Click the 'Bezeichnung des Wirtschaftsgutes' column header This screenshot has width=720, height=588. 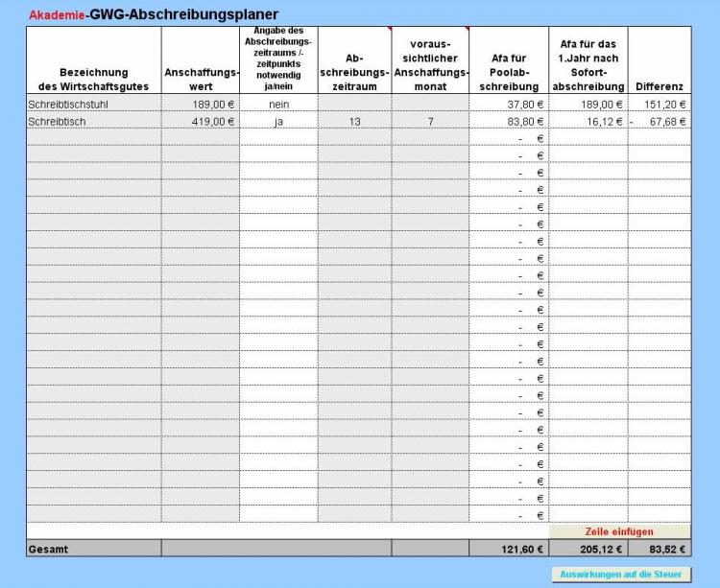coord(93,80)
